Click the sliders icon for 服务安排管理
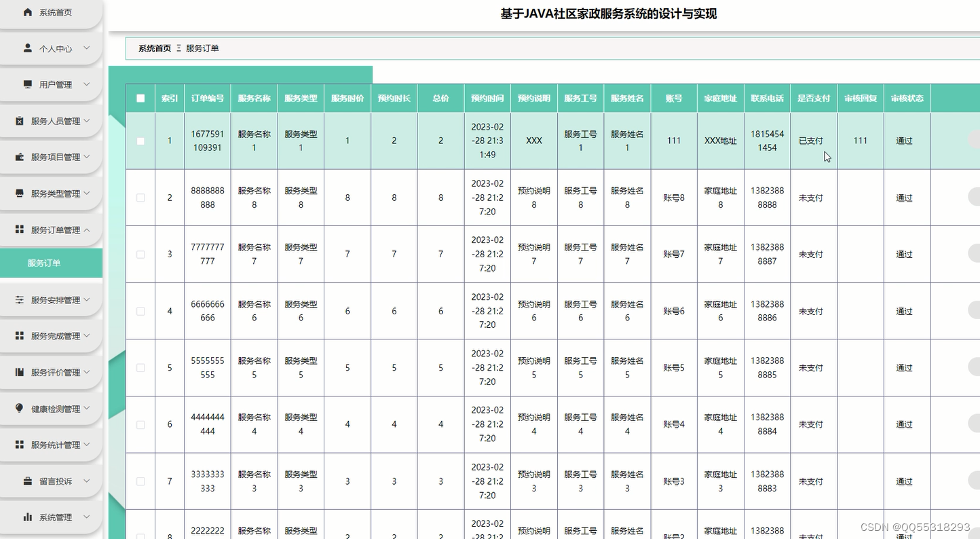Screen dimensions: 980x539 click(x=20, y=299)
